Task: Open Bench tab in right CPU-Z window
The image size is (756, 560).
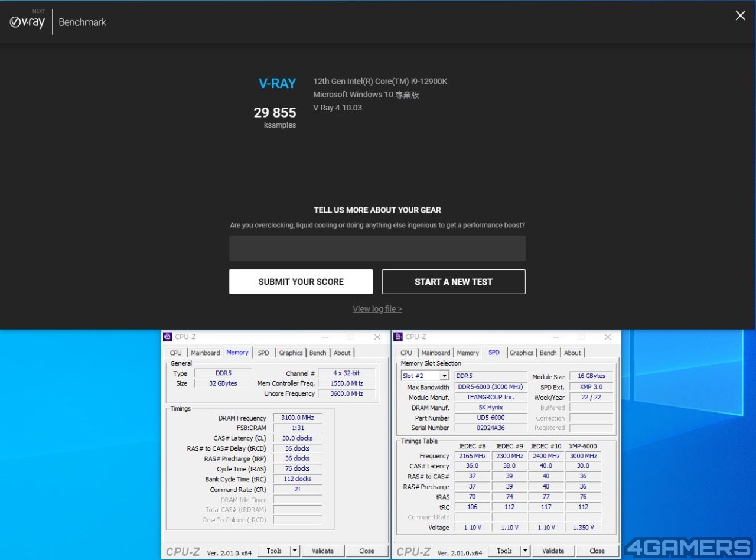Action: pyautogui.click(x=548, y=353)
